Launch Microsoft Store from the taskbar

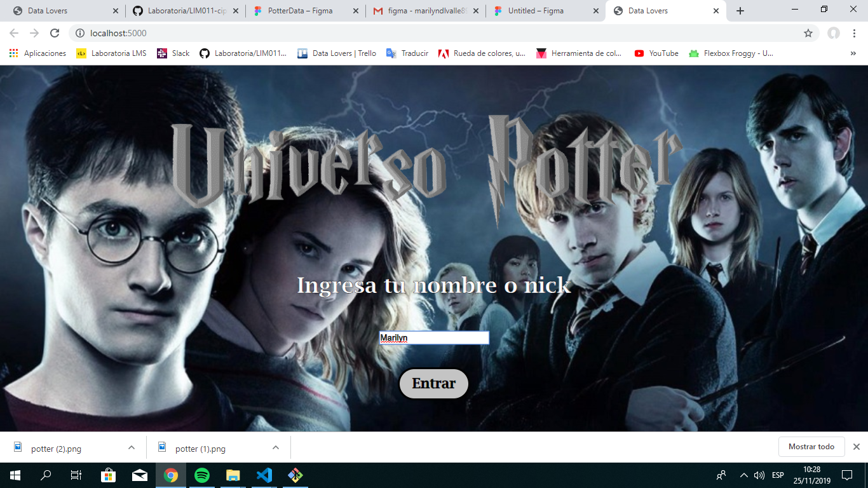tap(108, 475)
